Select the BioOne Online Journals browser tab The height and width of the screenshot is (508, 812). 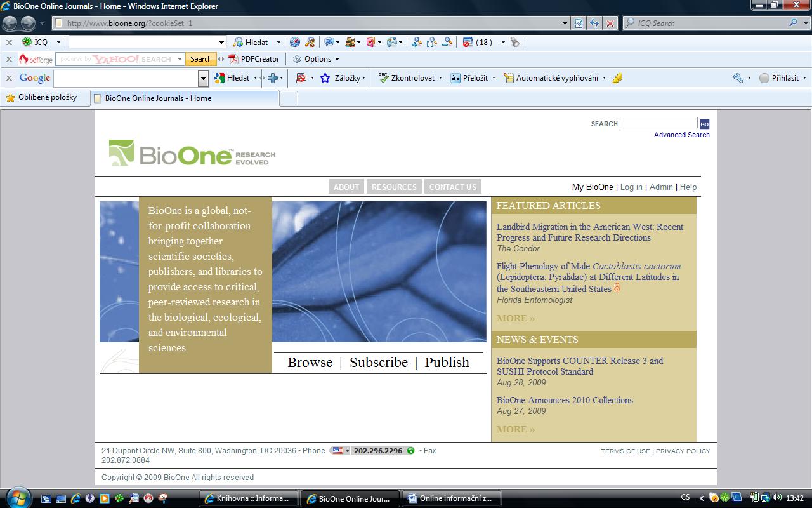point(185,98)
